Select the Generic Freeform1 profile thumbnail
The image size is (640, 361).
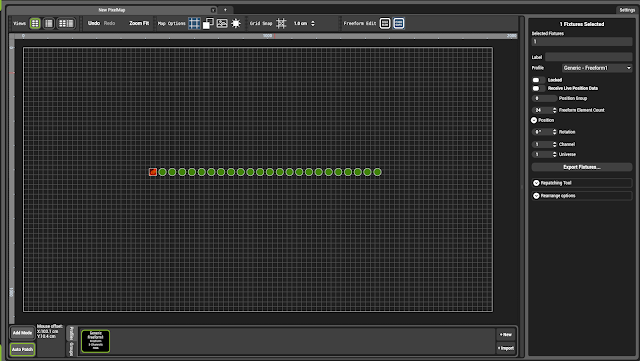(x=96, y=341)
